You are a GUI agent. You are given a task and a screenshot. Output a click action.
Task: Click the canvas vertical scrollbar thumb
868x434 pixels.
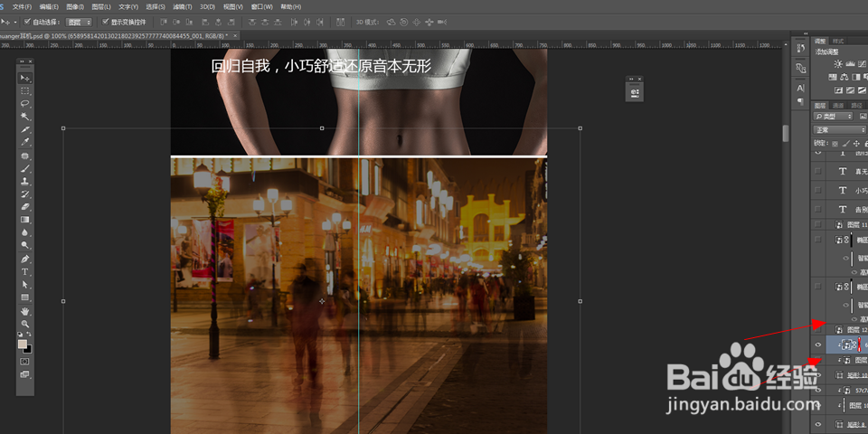pyautogui.click(x=785, y=134)
